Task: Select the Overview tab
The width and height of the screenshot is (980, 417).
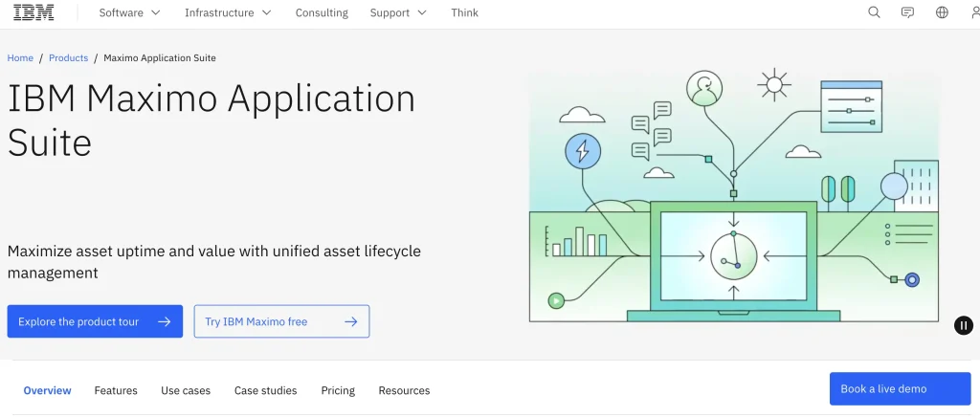Action: (x=48, y=391)
